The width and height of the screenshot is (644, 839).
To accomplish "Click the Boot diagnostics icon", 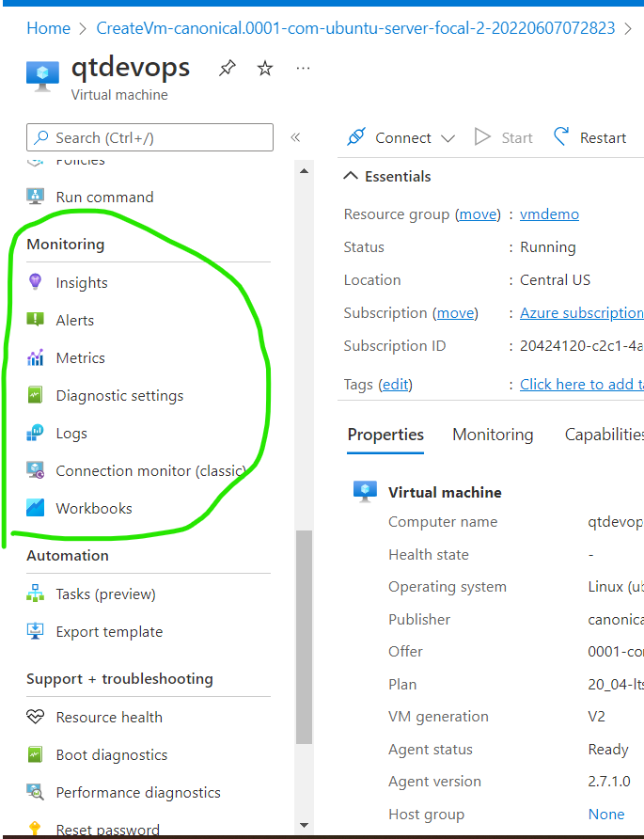I will click(36, 754).
